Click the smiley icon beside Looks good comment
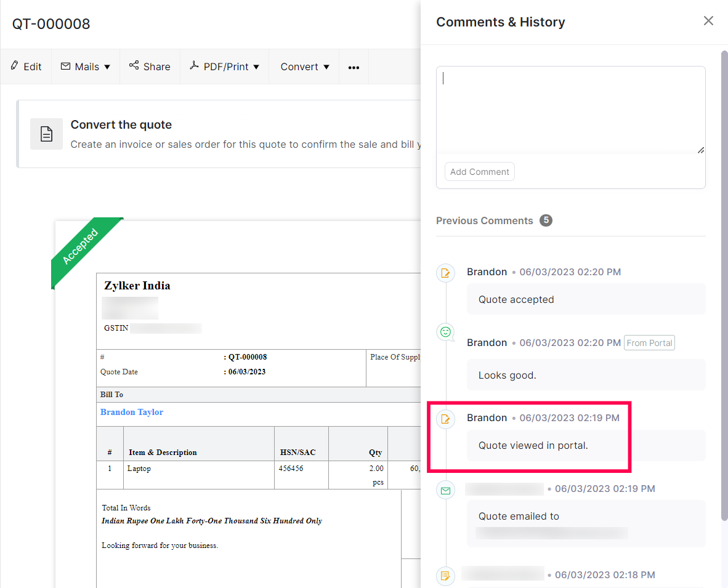Screen dimensions: 728x588 point(445,332)
